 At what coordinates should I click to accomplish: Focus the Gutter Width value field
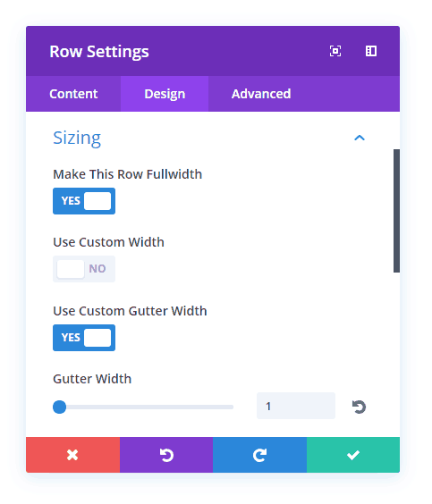pos(296,406)
